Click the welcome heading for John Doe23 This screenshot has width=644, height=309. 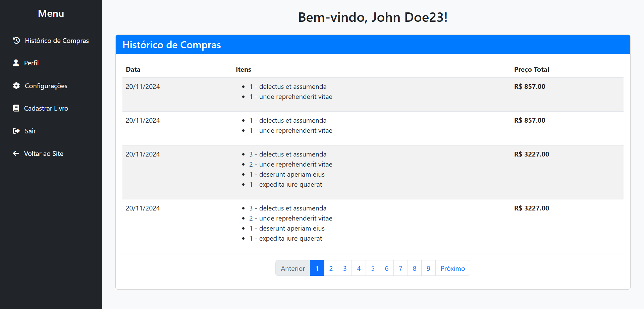coord(373,17)
